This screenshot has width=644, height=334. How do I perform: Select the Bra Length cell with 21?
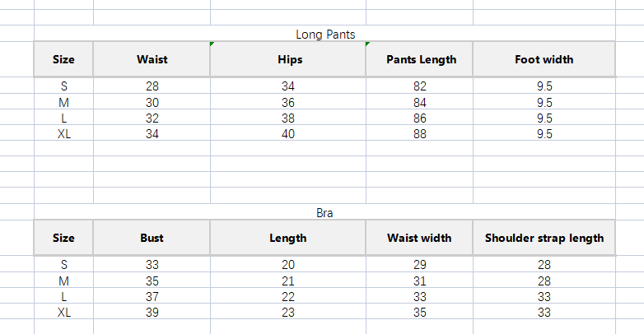click(x=287, y=281)
